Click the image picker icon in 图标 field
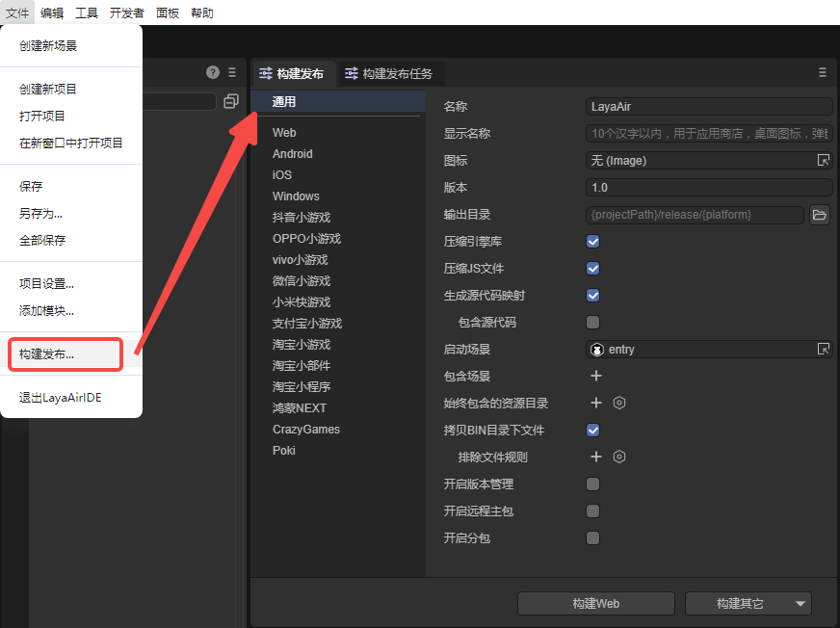This screenshot has height=628, width=840. [824, 160]
